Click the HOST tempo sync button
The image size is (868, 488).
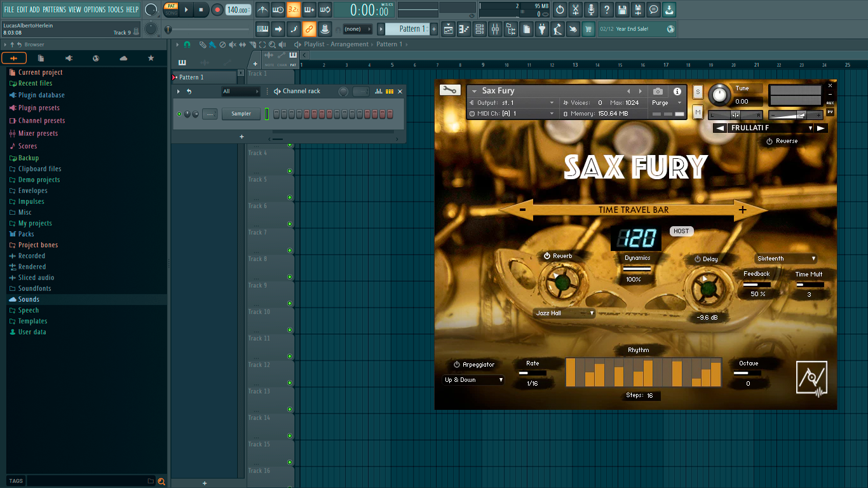pos(681,231)
